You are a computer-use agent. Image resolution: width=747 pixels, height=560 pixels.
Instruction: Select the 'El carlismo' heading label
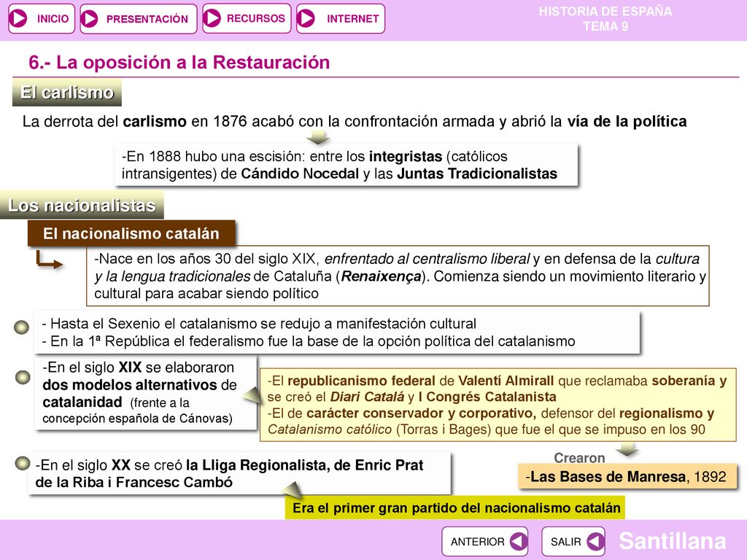67,93
